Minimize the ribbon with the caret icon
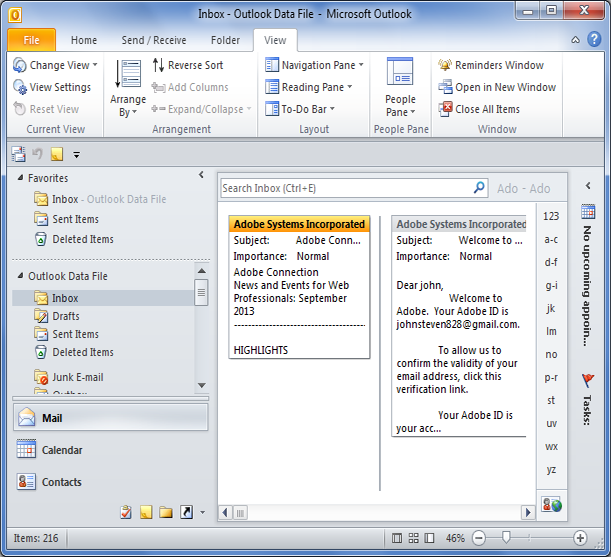This screenshot has height=557, width=611. pyautogui.click(x=575, y=40)
